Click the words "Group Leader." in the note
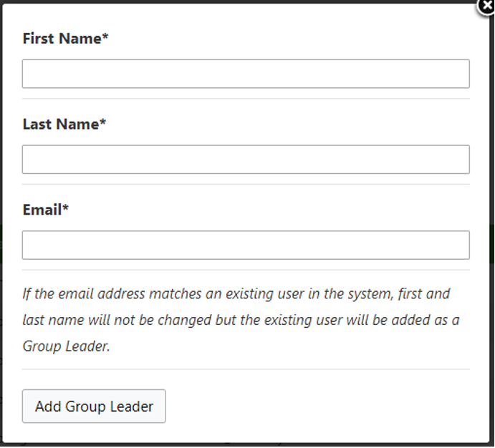The image size is (495, 448). point(67,346)
